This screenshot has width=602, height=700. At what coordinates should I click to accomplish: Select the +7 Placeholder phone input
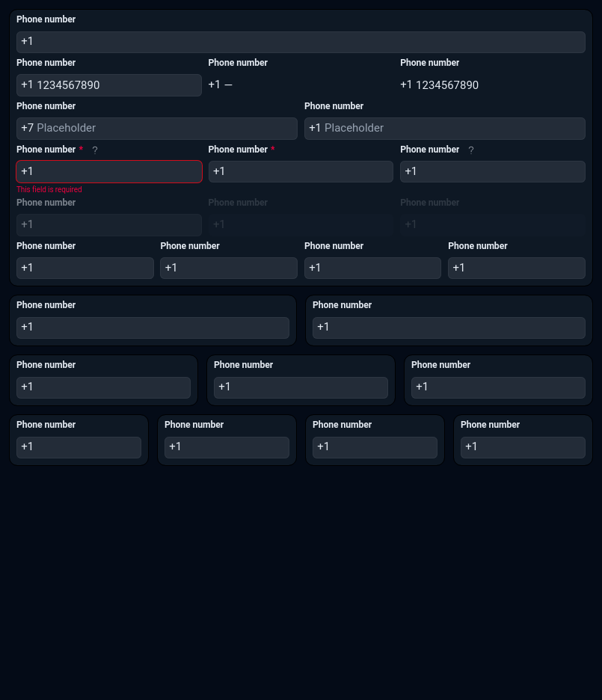[x=157, y=128]
